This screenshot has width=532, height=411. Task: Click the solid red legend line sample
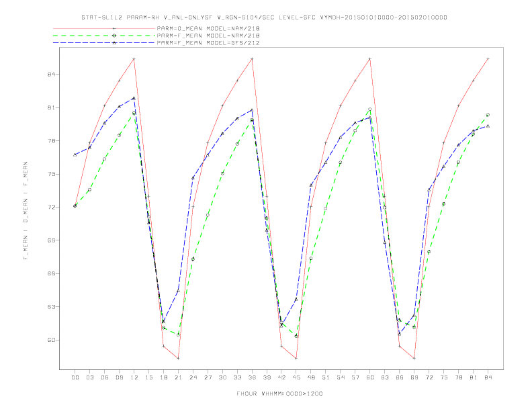click(x=104, y=28)
